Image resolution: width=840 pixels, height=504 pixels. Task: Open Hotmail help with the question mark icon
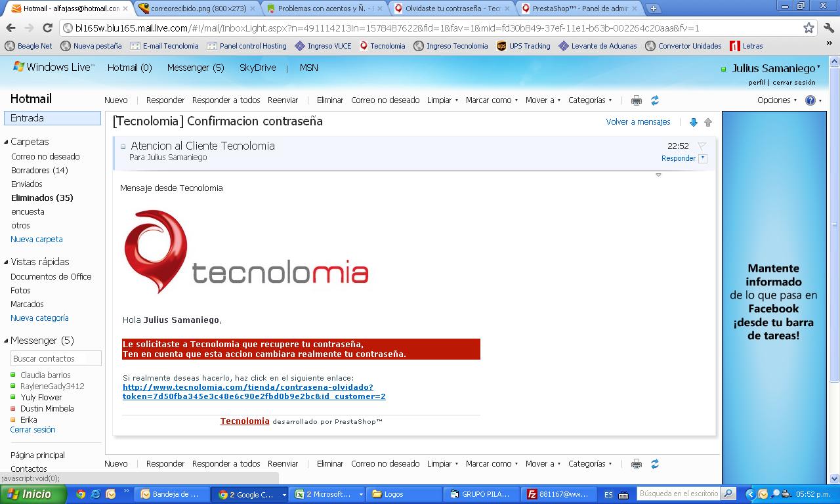pos(810,100)
